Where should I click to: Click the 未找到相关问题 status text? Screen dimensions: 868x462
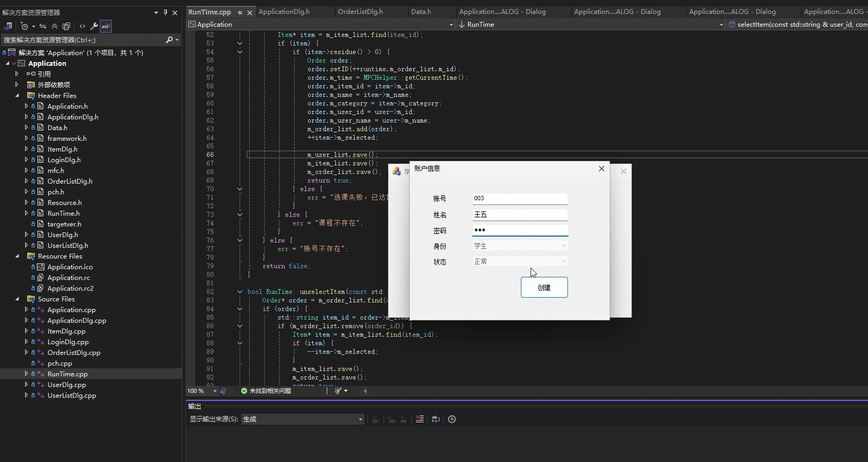[x=270, y=391]
